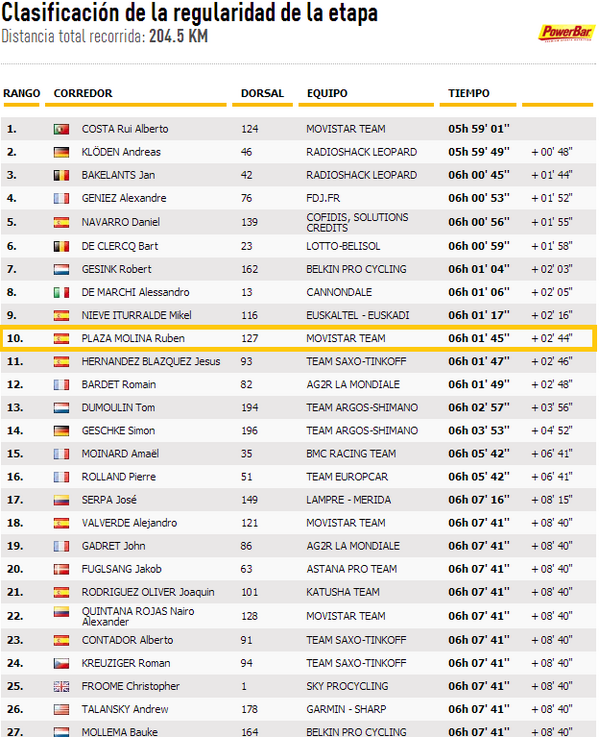Screen dimensions: 599x737
Task: Click the PowerBar sponsor logo
Action: [566, 33]
